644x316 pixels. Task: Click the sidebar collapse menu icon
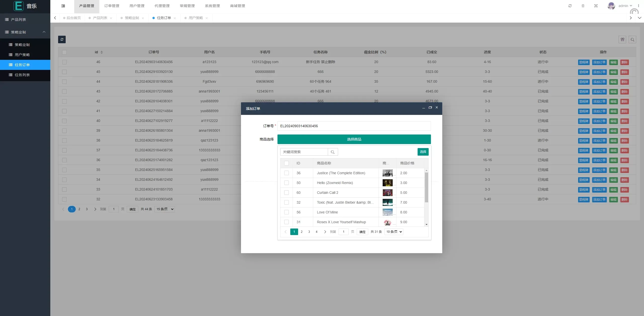click(x=63, y=6)
